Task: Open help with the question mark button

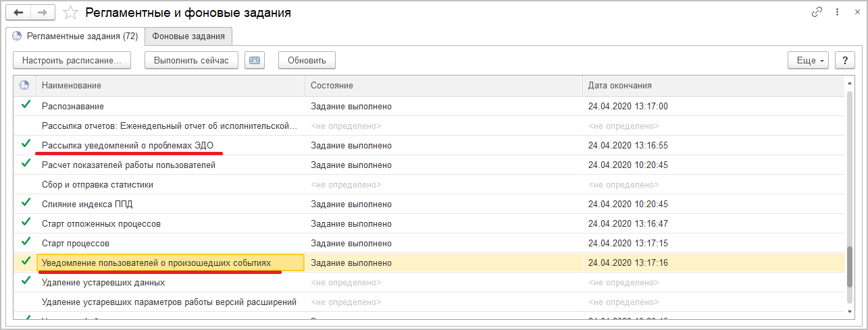Action: coord(844,60)
